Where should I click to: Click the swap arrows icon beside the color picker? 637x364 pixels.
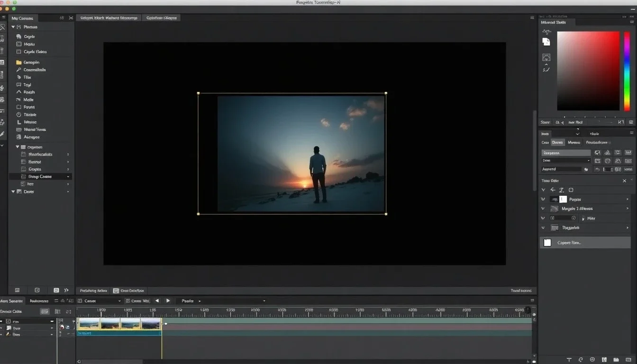click(546, 32)
